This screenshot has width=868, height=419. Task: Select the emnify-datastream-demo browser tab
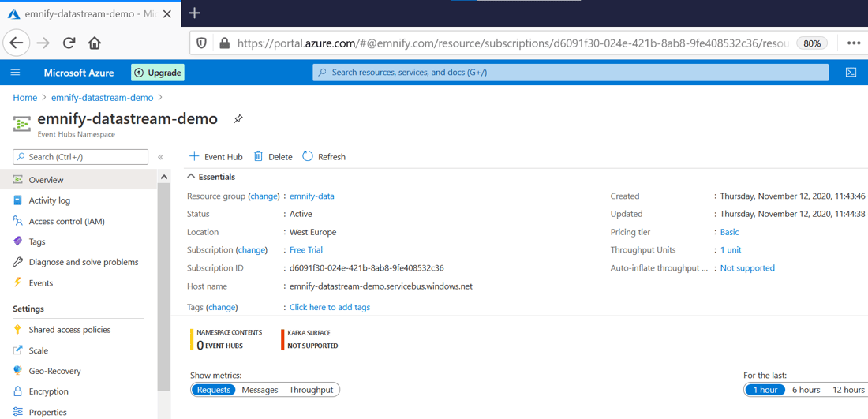(90, 13)
